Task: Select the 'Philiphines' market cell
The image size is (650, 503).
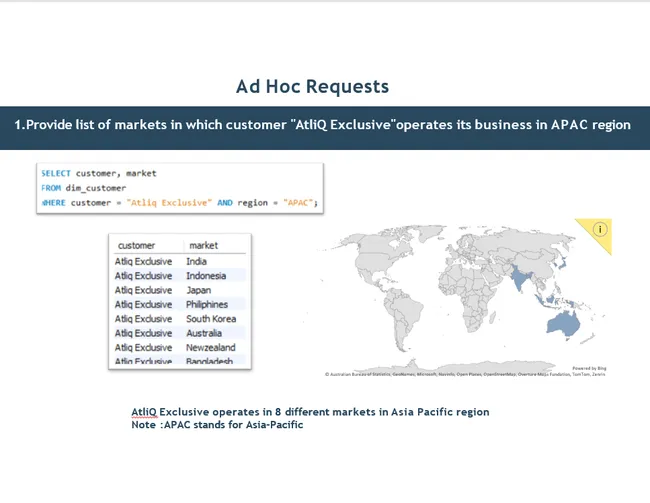Action: 207,304
